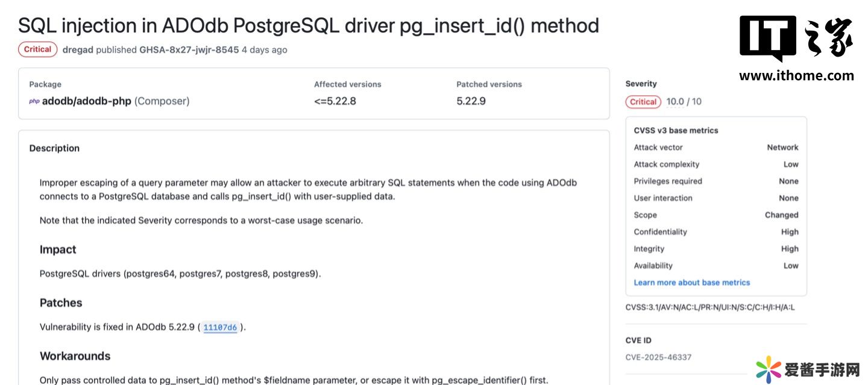Viewport: 868px width, 385px height.
Task: Click the GHSA-8x27-jwjr-8545 advisory ID
Action: point(189,50)
